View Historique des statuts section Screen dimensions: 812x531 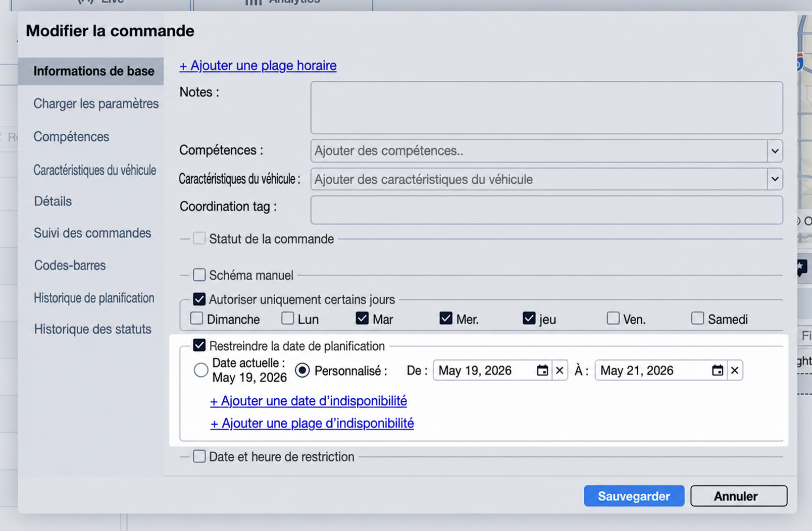point(93,329)
